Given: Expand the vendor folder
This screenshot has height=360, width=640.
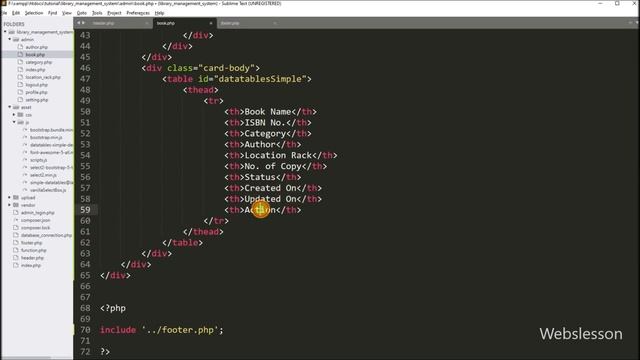Looking at the screenshot, I should point(9,205).
